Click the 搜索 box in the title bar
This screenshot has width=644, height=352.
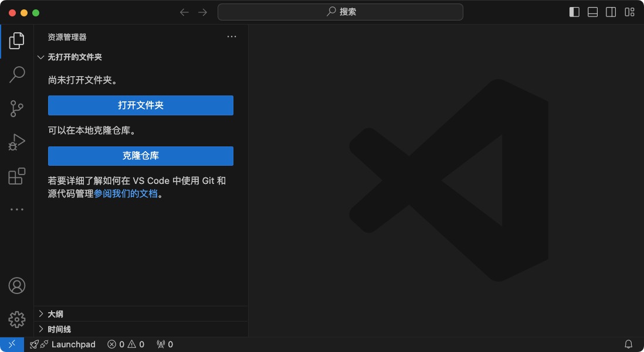coord(339,12)
